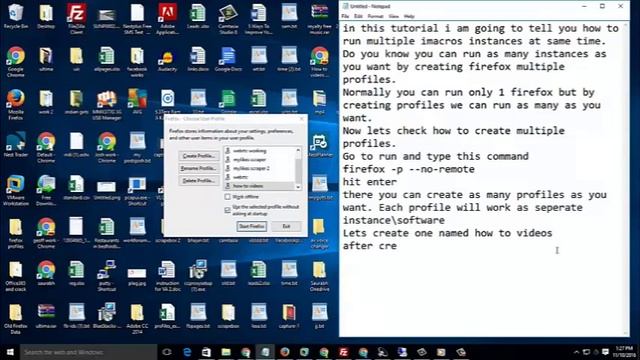Select the Adobe Application desktop shortcut
The image size is (640, 360).
coord(167,18)
